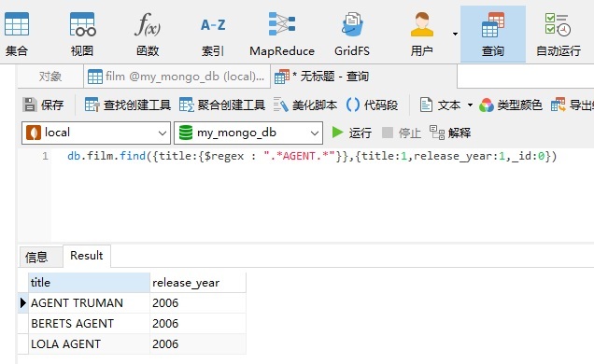The width and height of the screenshot is (594, 364).
Task: Click the 停止 (Stop) button
Action: pos(402,133)
